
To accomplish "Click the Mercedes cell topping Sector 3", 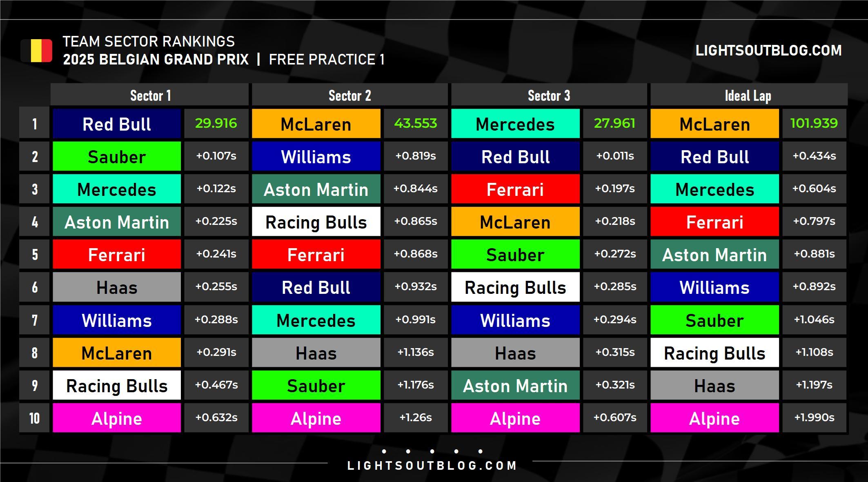I will tap(515, 124).
